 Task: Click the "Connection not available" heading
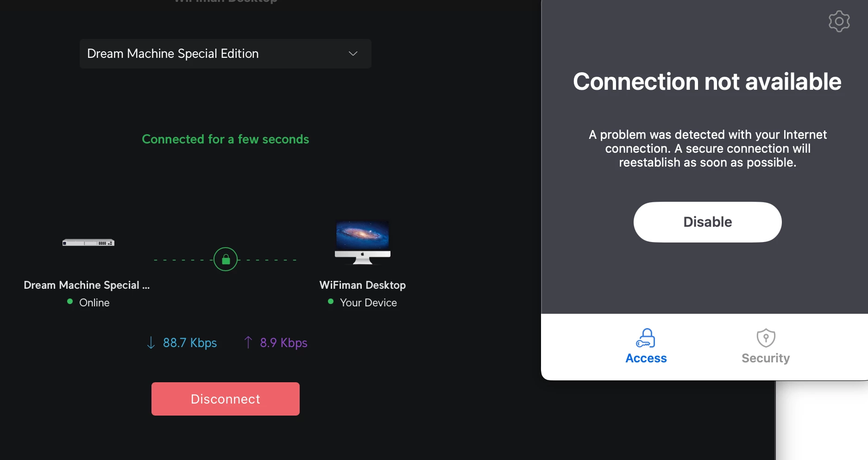pos(707,82)
